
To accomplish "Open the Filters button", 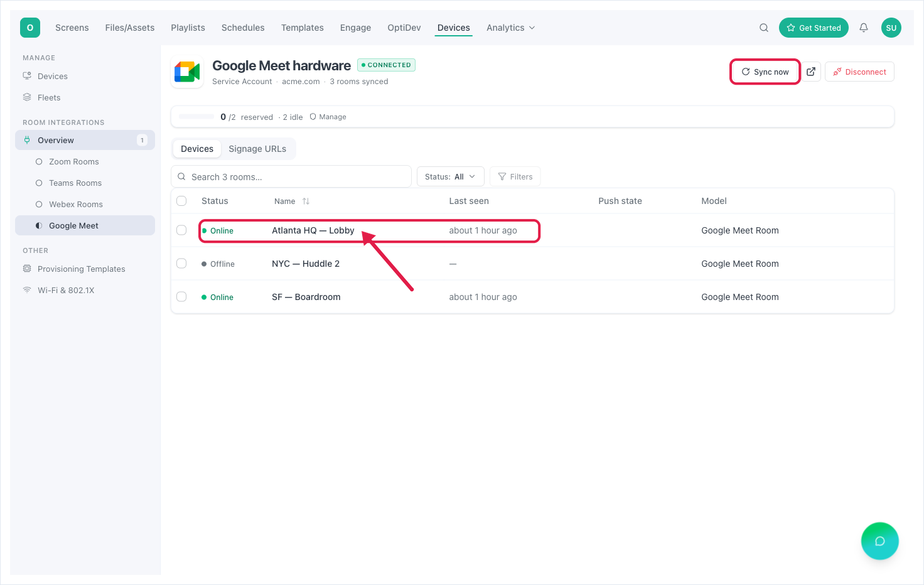I will 515,176.
